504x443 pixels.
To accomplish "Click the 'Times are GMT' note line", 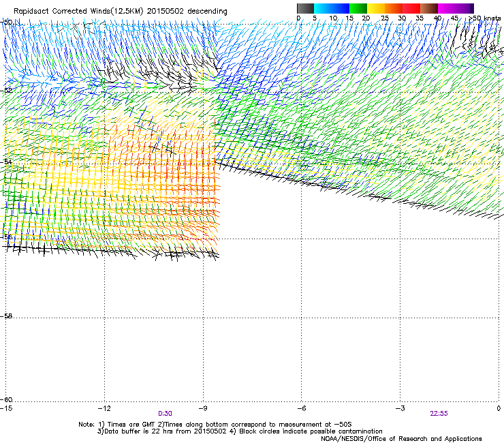I will tap(215, 425).
